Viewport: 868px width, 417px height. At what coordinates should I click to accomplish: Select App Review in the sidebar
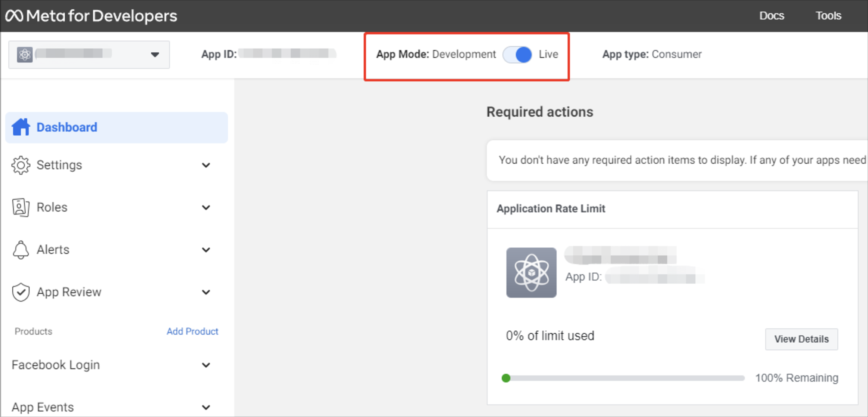coord(117,292)
